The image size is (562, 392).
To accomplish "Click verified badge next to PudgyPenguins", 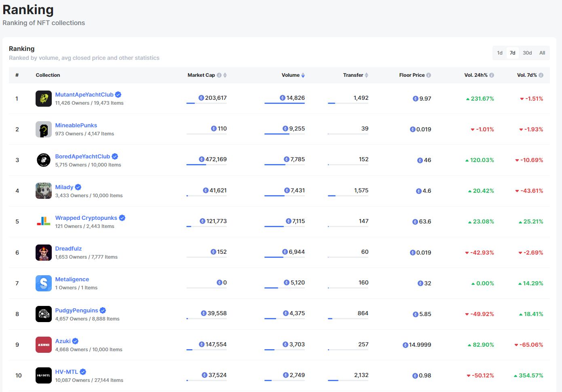I will (x=103, y=310).
